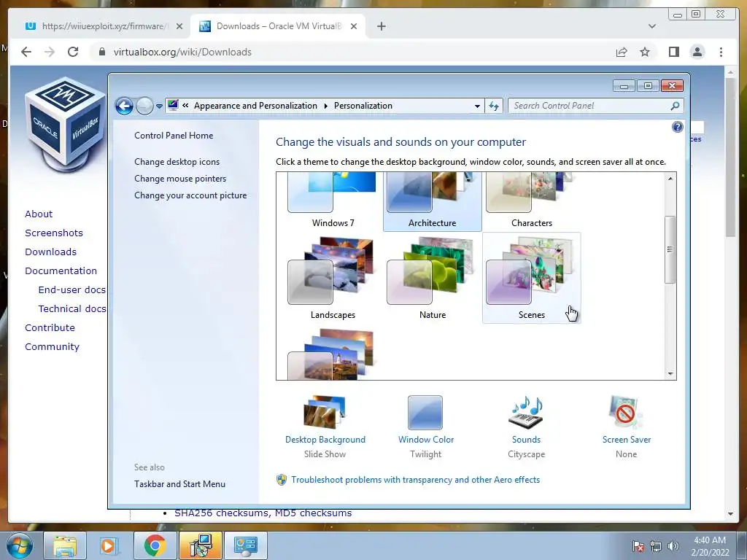
Task: Expand the address bar history dropdown
Action: [477, 106]
